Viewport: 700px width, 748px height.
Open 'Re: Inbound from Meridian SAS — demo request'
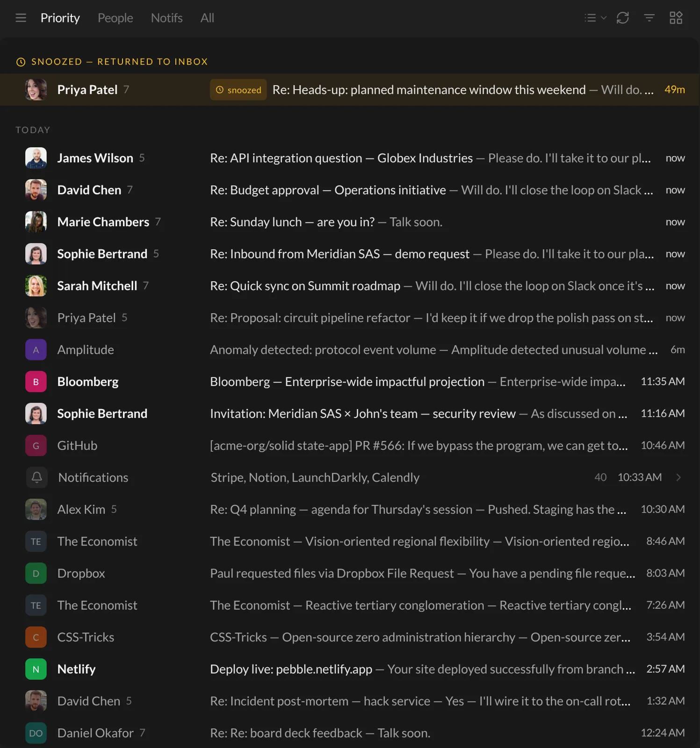pyautogui.click(x=350, y=254)
